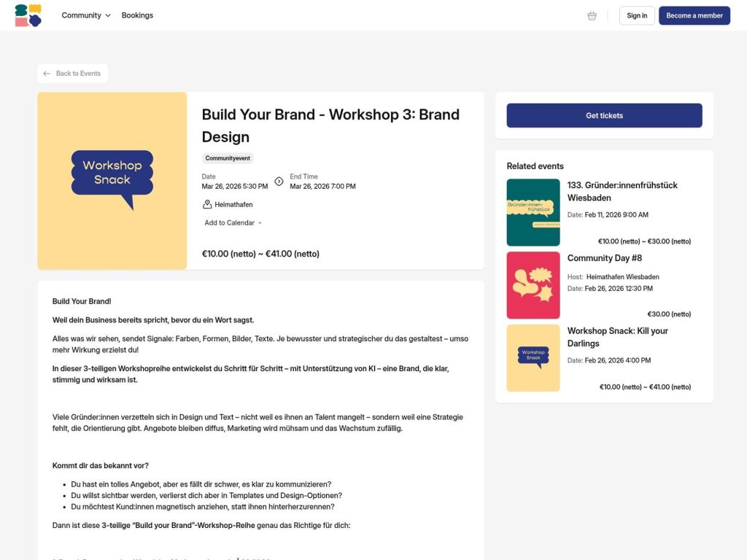Open the Bookings menu item
The width and height of the screenshot is (747, 560).
tap(137, 15)
